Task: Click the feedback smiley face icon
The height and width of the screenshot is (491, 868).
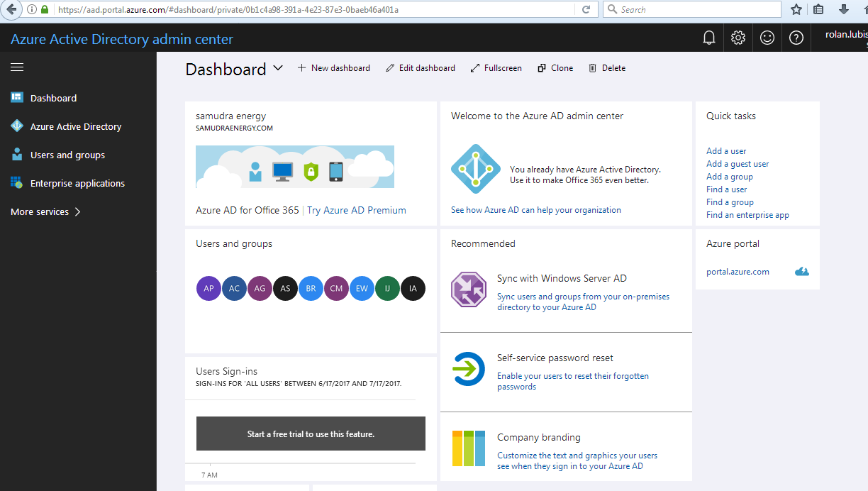Action: click(x=767, y=38)
